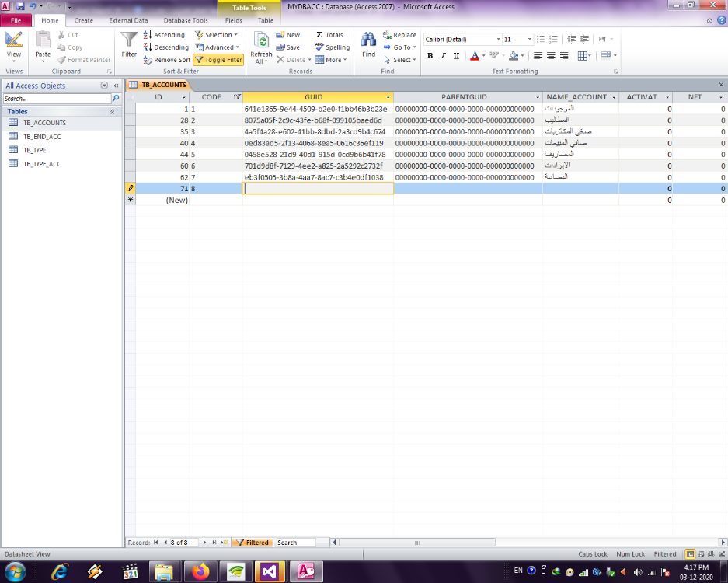Sort the column in Ascending order

[165, 35]
